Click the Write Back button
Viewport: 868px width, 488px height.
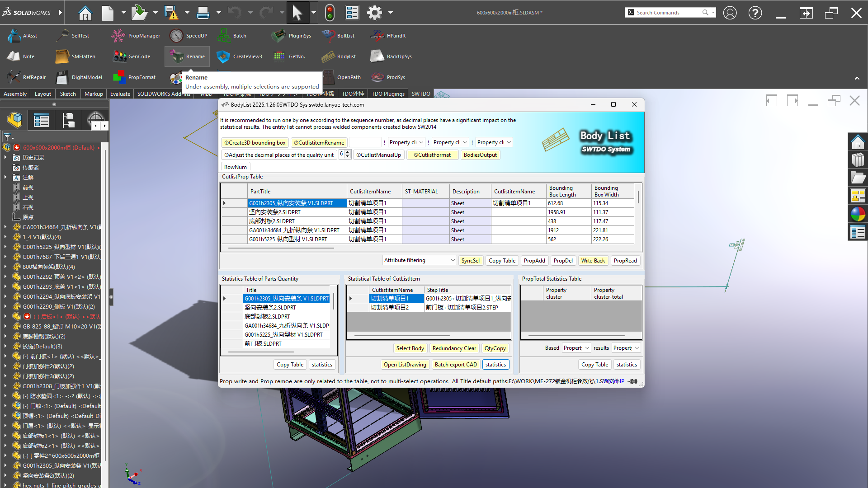593,261
